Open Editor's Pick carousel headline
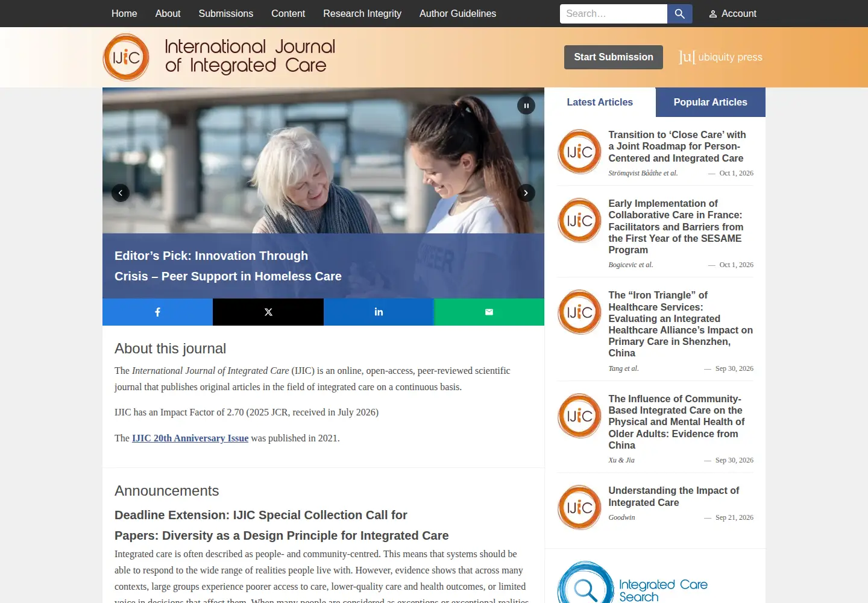The height and width of the screenshot is (603, 868). pos(228,266)
